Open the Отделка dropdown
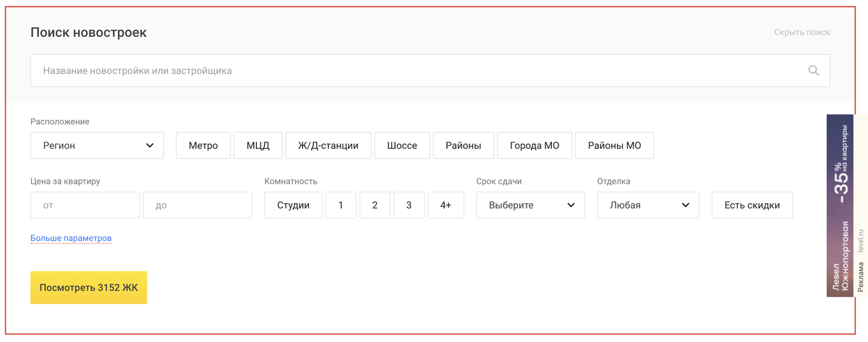This screenshot has height=342, width=868. coord(648,205)
